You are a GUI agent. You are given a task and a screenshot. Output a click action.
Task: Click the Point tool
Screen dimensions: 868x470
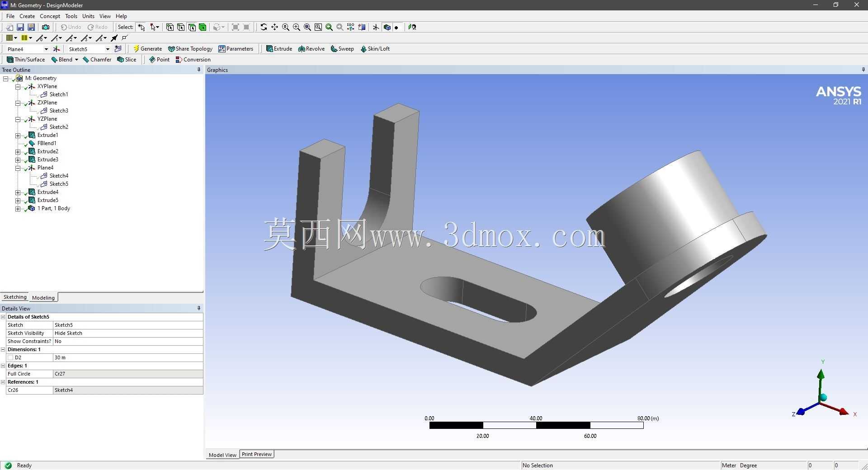pyautogui.click(x=159, y=60)
